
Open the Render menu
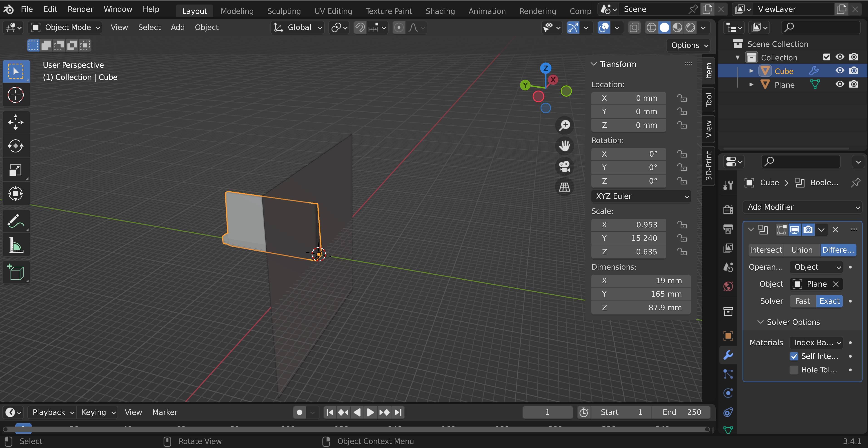[80, 9]
